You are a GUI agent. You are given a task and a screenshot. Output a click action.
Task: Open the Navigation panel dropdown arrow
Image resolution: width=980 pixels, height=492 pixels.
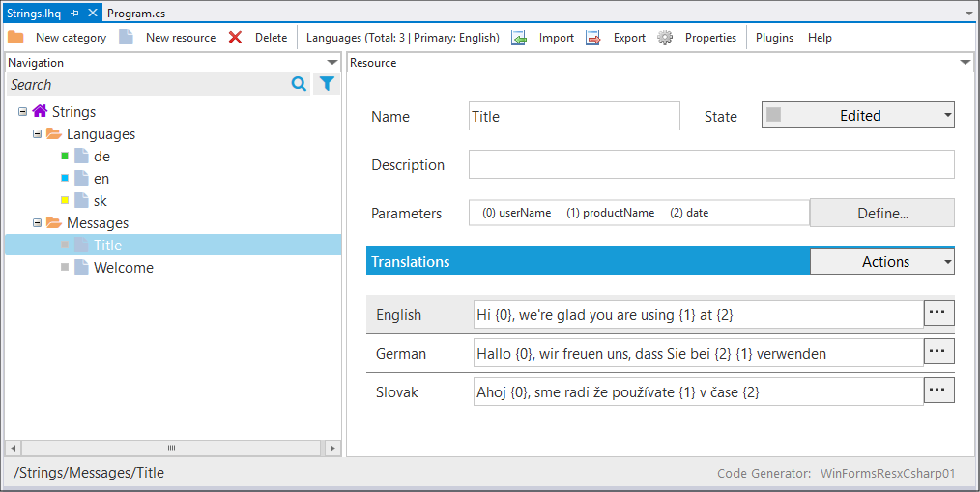point(332,63)
